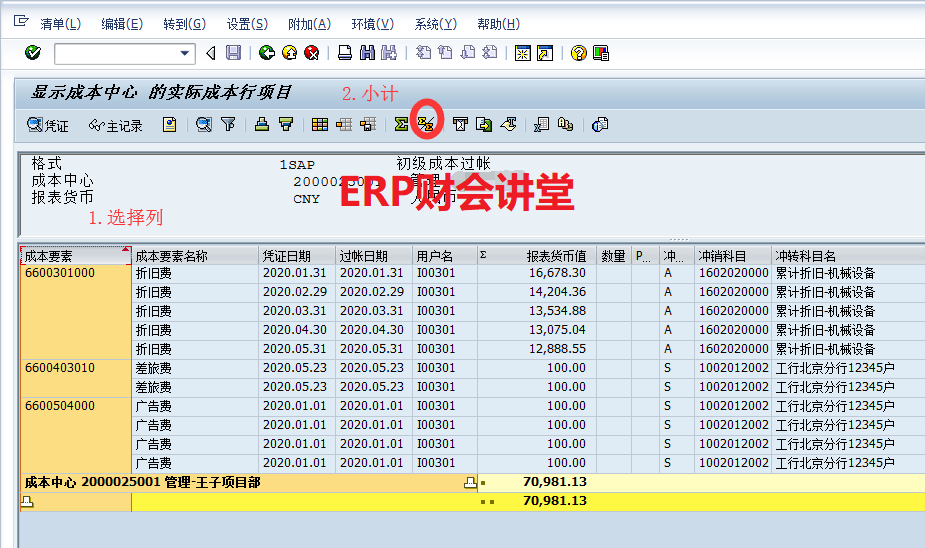Image resolution: width=925 pixels, height=548 pixels.
Task: Click the green checkmark Enter icon
Action: coord(33,53)
